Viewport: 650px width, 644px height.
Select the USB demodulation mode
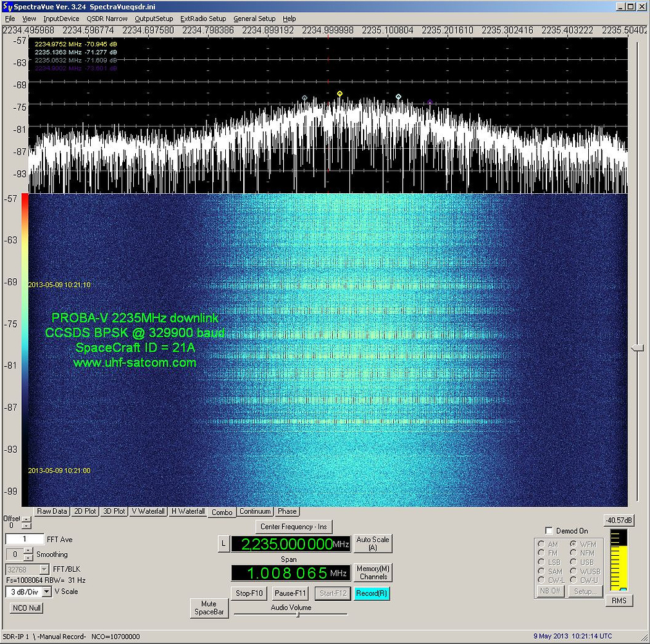pos(573,562)
